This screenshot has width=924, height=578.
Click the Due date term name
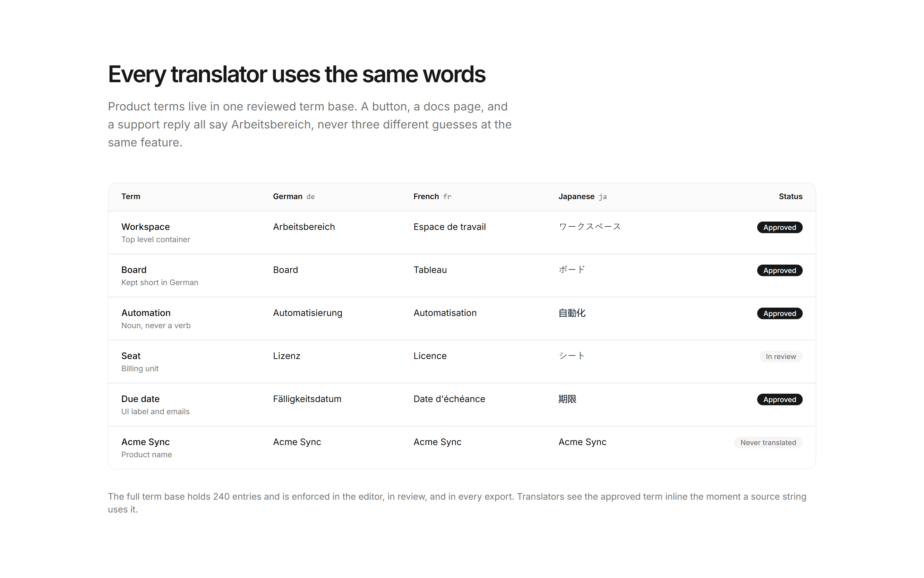(x=140, y=399)
